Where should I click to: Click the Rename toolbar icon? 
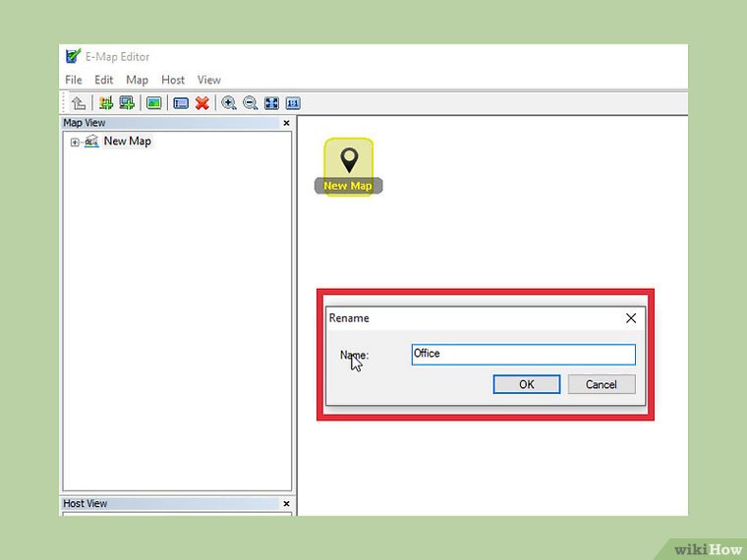pos(181,103)
